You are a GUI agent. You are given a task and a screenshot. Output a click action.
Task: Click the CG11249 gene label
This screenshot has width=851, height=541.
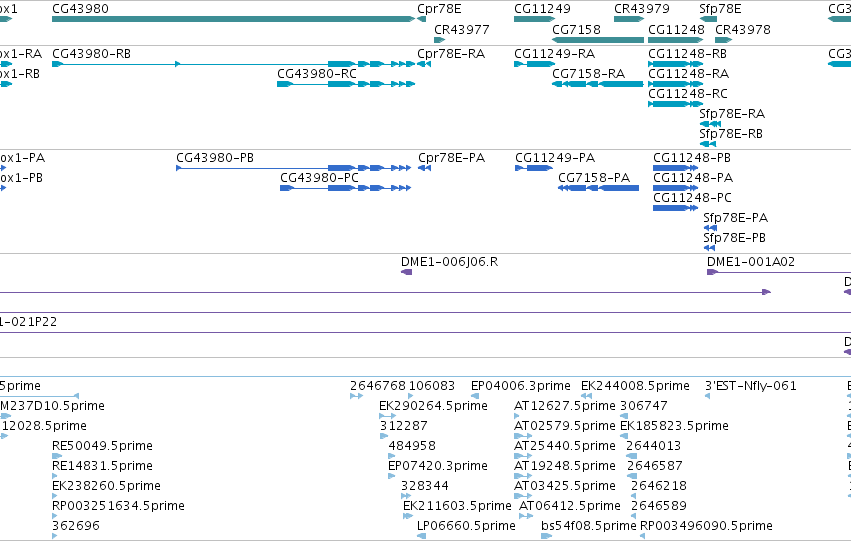pos(542,9)
